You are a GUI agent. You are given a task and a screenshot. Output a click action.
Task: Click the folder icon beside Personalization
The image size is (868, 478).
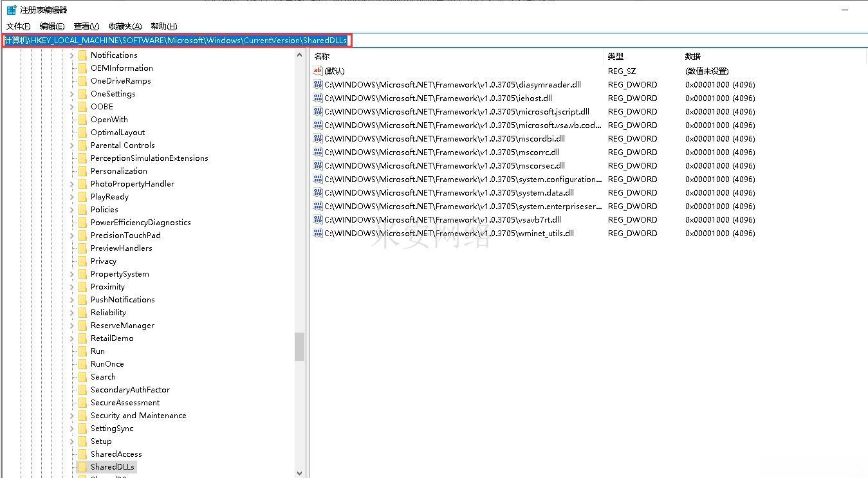pos(82,171)
